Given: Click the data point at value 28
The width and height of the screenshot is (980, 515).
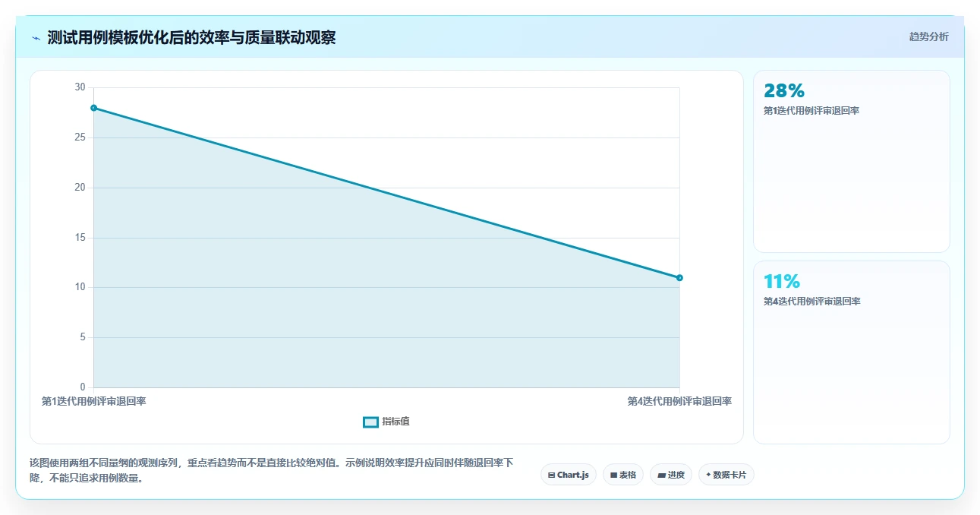Looking at the screenshot, I should tap(94, 108).
